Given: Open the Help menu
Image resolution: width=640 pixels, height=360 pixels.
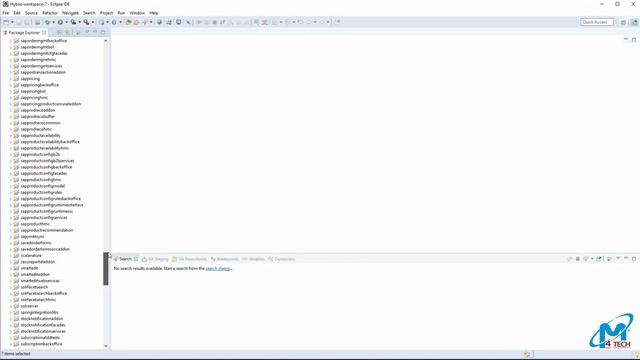Looking at the screenshot, I should click(x=153, y=13).
